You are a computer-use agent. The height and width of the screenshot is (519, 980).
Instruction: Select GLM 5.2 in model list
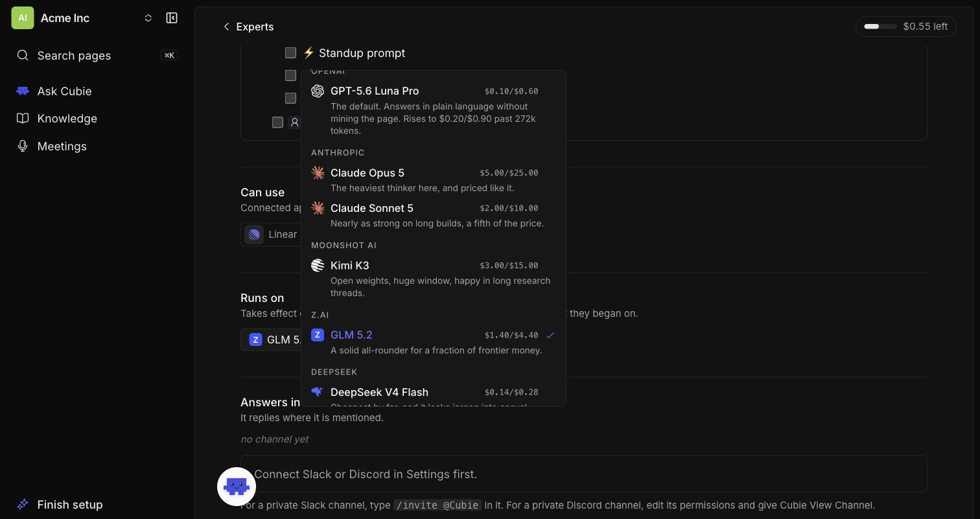(434, 342)
